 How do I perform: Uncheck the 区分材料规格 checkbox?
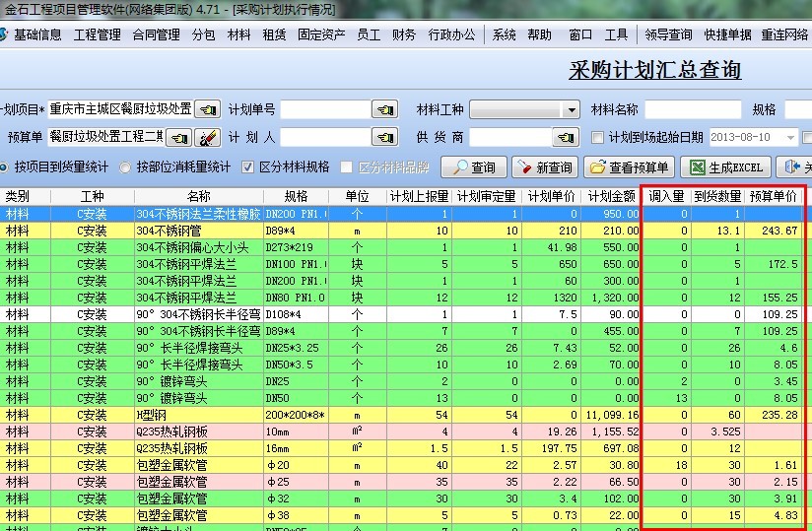(248, 167)
